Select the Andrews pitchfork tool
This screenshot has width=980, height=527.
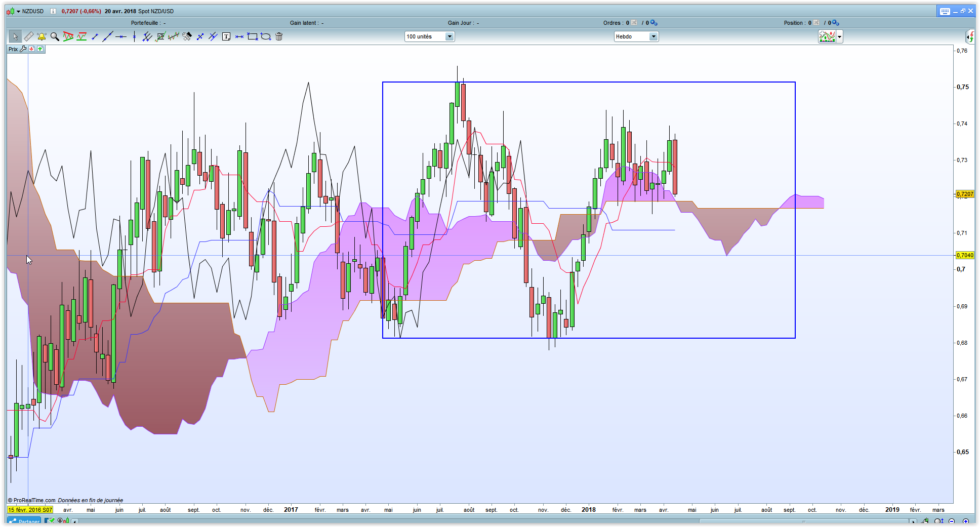147,36
